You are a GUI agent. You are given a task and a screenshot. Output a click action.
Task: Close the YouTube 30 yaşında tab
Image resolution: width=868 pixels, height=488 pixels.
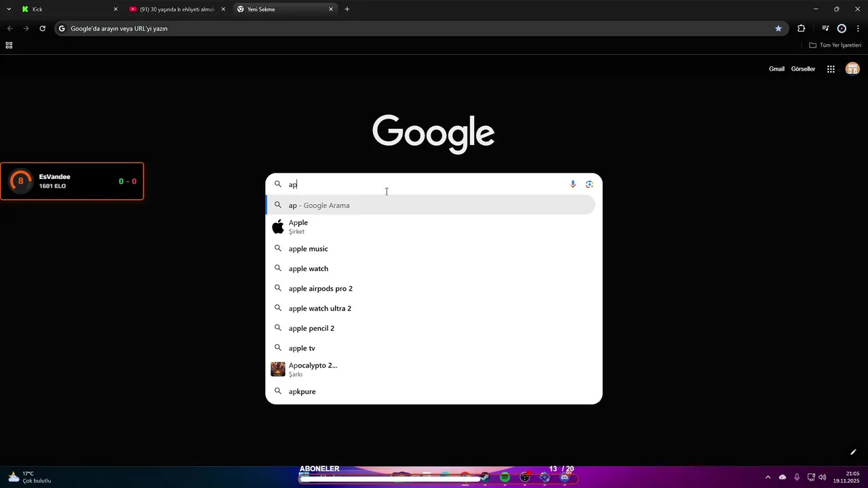coord(223,9)
